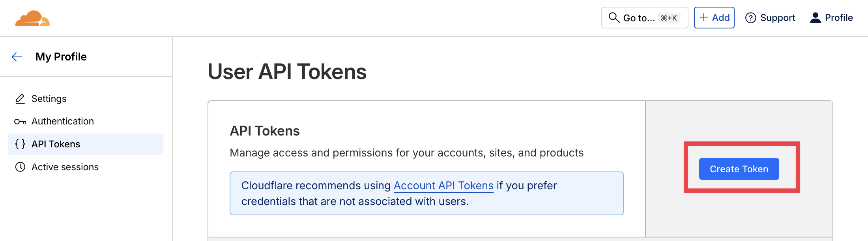The height and width of the screenshot is (241, 868).
Task: Click the key icon beside Authentication
Action: [x=20, y=122]
